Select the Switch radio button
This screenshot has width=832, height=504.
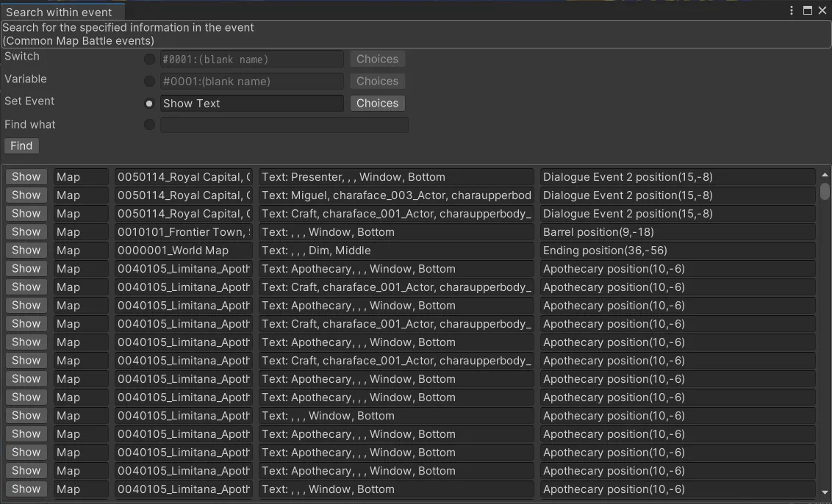click(x=150, y=60)
